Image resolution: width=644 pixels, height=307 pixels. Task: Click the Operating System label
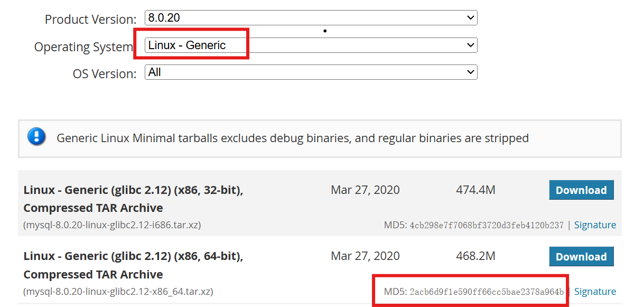(83, 46)
